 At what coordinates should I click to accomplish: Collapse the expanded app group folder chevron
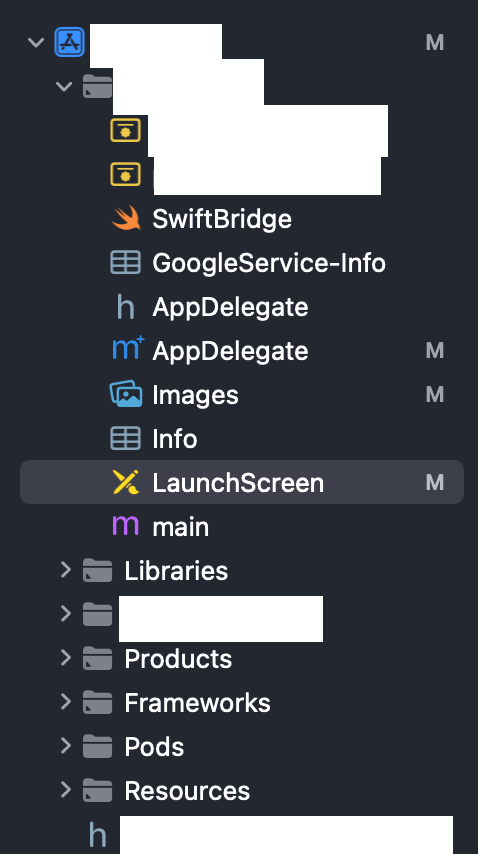(64, 86)
